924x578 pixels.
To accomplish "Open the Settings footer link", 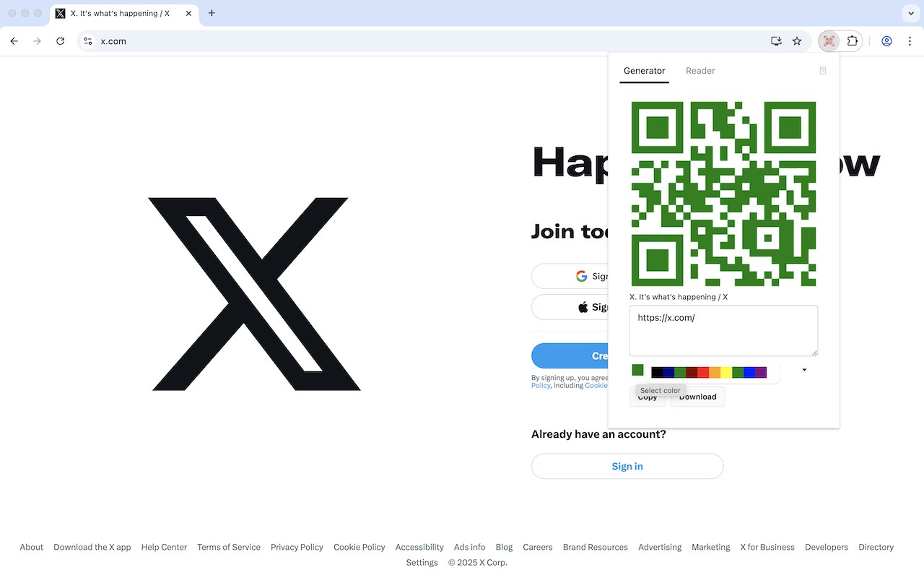I will point(422,563).
